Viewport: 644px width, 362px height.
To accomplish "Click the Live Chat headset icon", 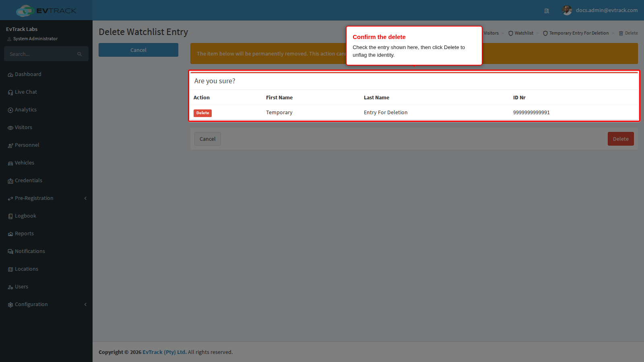I will (10, 93).
